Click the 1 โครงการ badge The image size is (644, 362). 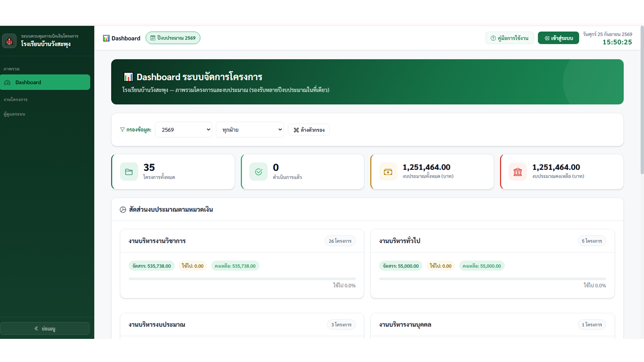(592, 325)
